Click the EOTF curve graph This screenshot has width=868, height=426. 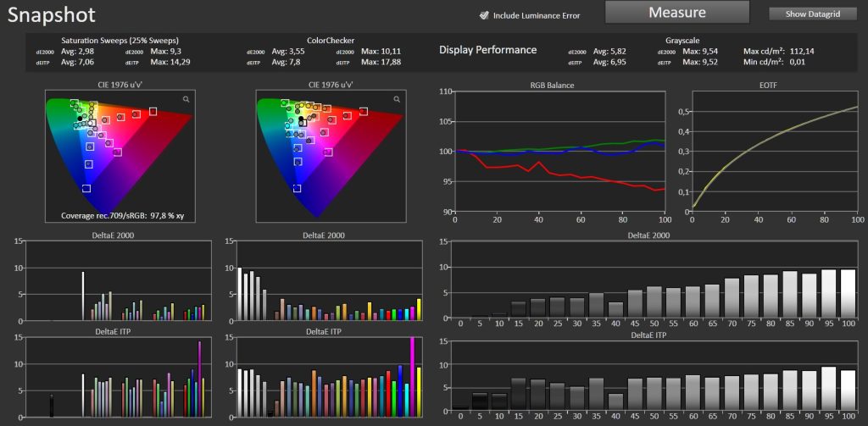click(x=774, y=151)
